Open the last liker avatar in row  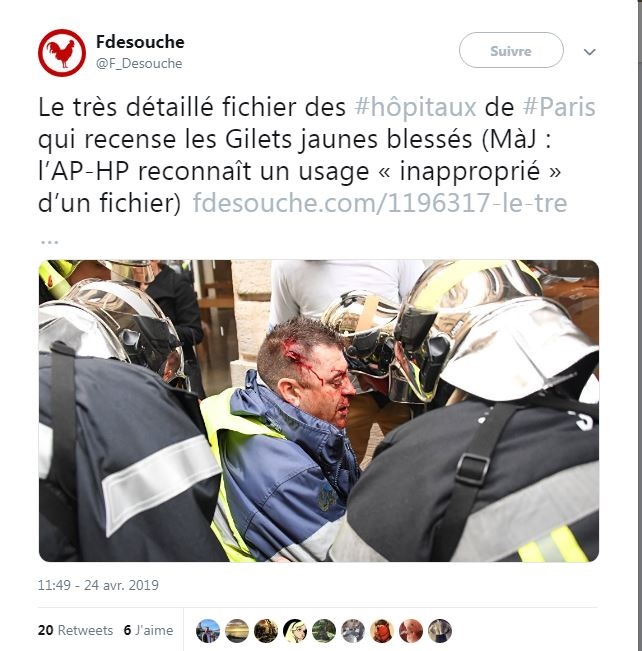[440, 631]
